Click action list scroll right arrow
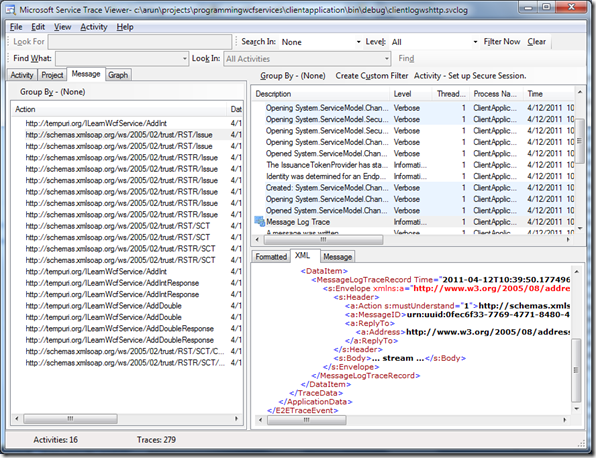Image resolution: width=596 pixels, height=458 pixels. click(236, 418)
